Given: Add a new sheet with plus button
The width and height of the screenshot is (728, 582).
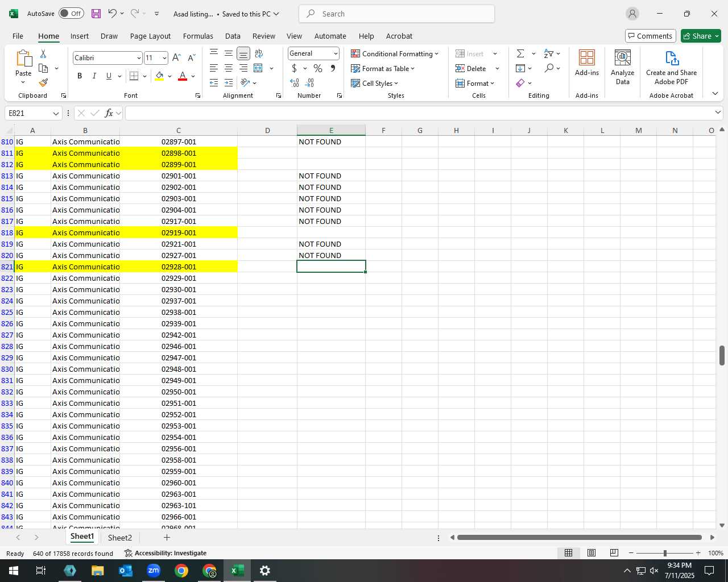Looking at the screenshot, I should click(167, 537).
